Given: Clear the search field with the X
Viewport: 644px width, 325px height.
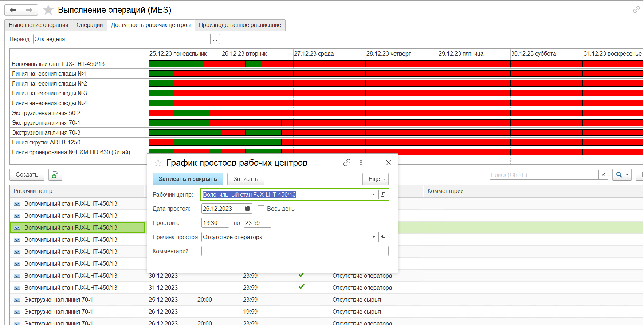Looking at the screenshot, I should click(603, 175).
